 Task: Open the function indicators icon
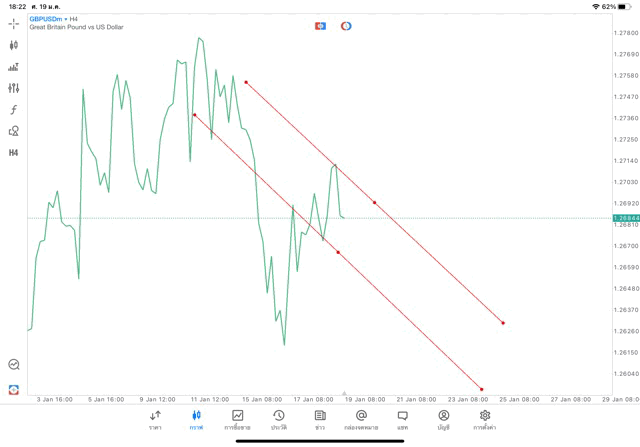click(13, 110)
